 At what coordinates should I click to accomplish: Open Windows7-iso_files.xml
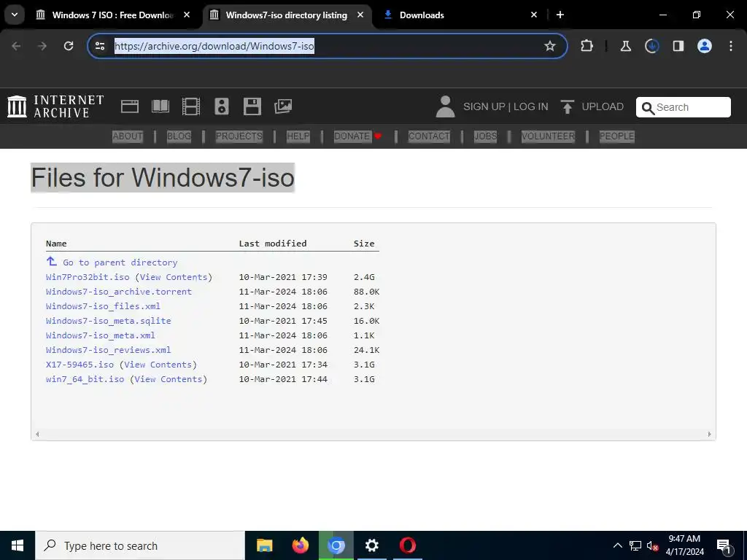[103, 306]
